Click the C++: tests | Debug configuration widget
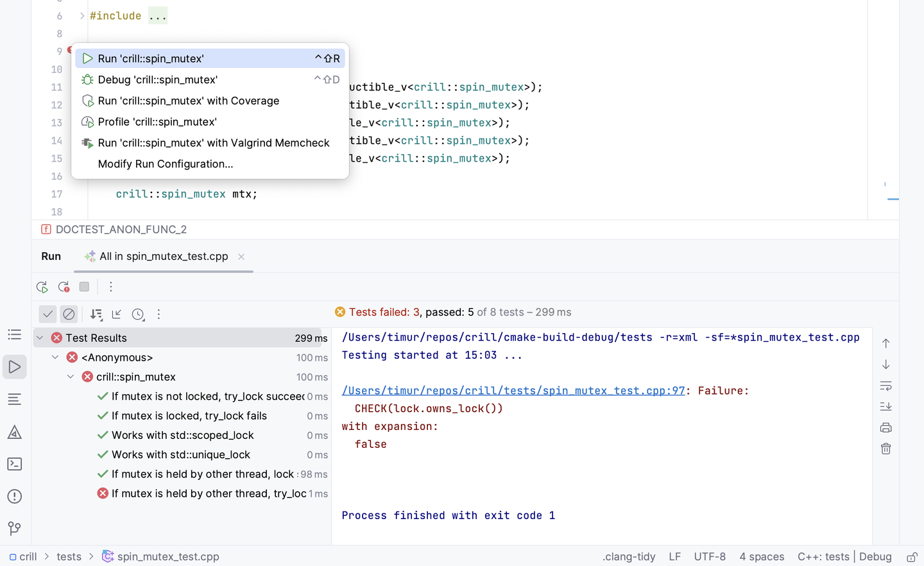Screen dimensions: 924x566 [x=844, y=557]
